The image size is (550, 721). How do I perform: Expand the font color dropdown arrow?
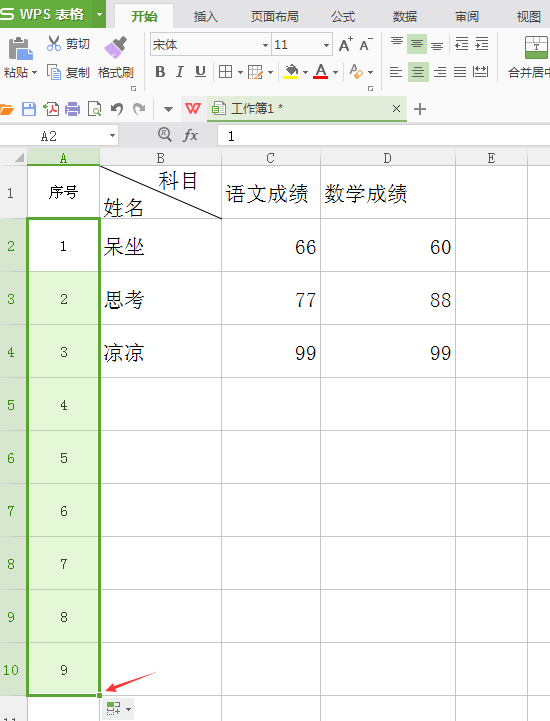335,72
